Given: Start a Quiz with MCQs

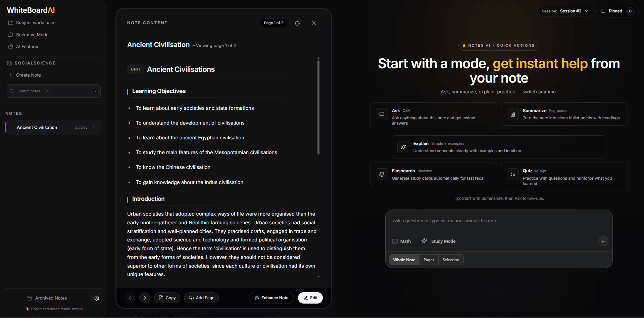Looking at the screenshot, I should [x=564, y=177].
